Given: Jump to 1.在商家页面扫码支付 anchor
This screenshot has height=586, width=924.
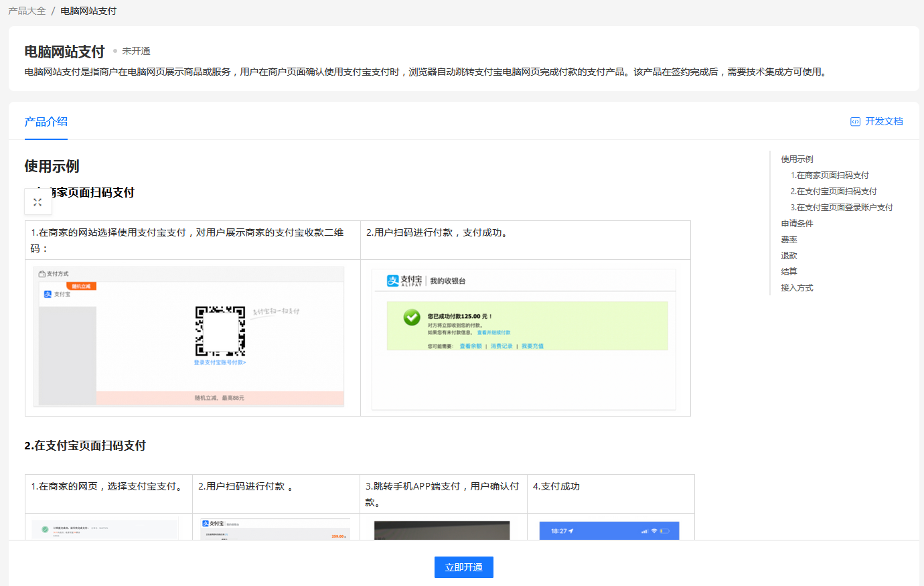Looking at the screenshot, I should click(x=830, y=175).
